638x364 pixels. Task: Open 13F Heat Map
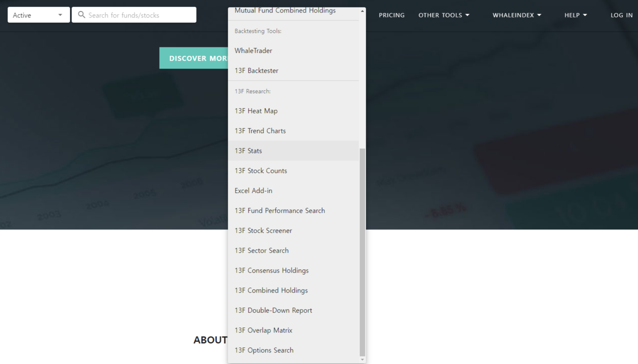(293, 111)
